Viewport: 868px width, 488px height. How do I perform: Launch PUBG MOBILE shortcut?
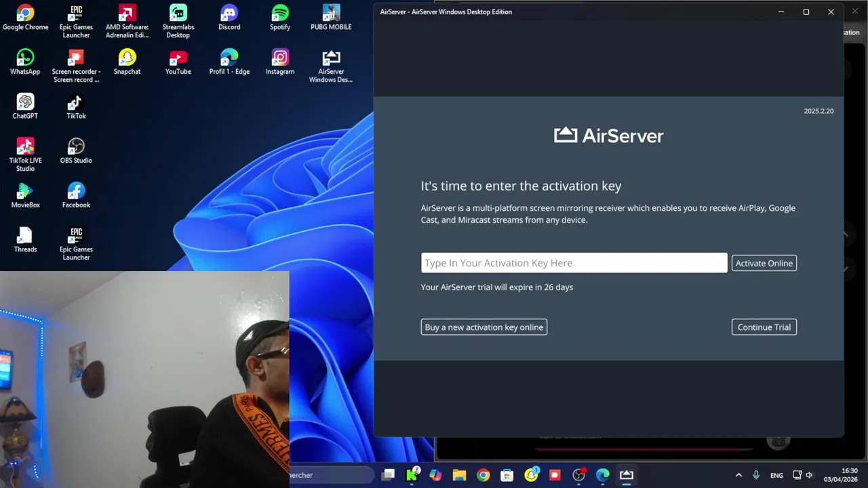click(x=331, y=18)
